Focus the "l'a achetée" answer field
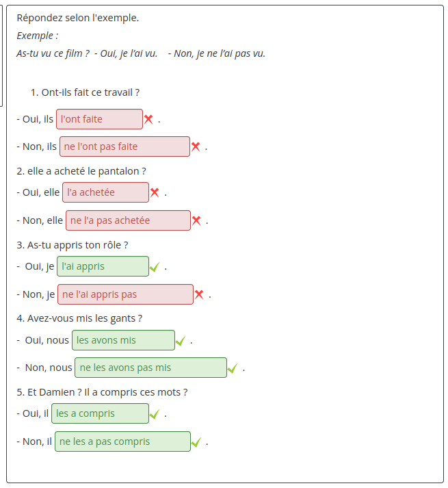This screenshot has height=488, width=448. (105, 192)
